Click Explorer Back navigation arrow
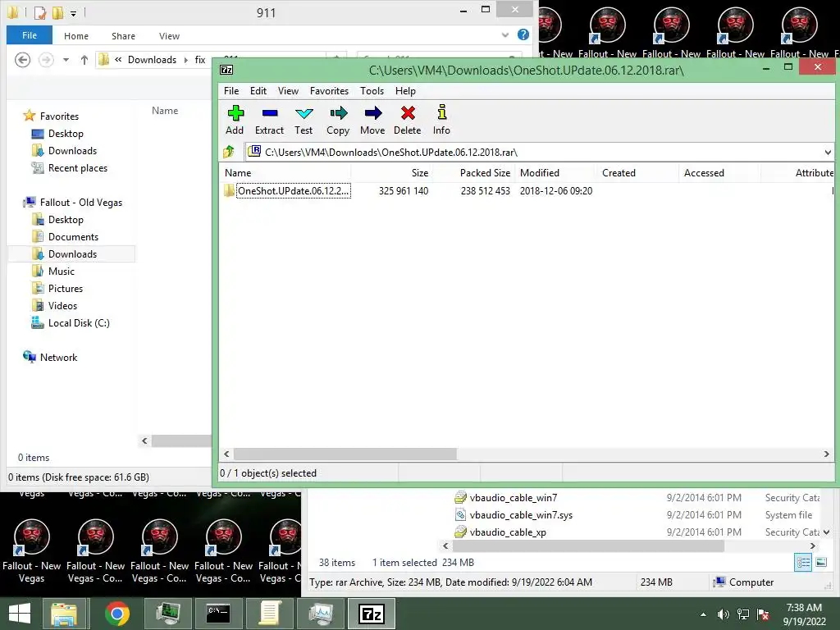Screen dimensions: 840x630 tap(22, 60)
